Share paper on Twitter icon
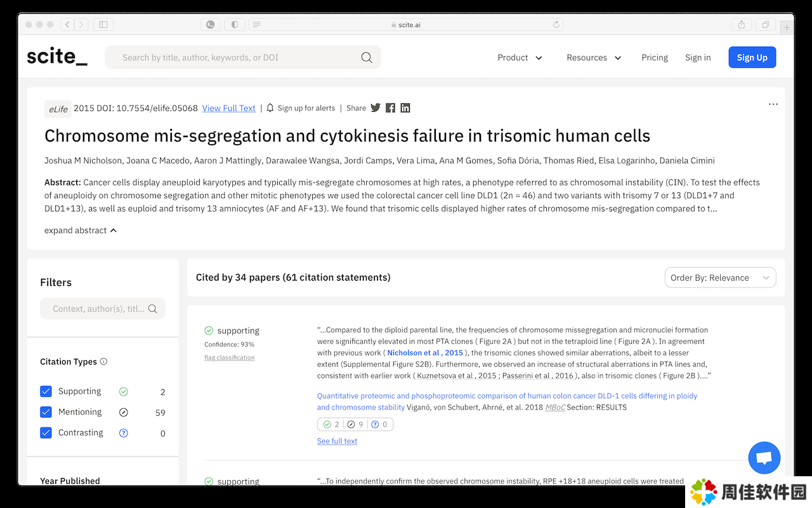 point(376,108)
